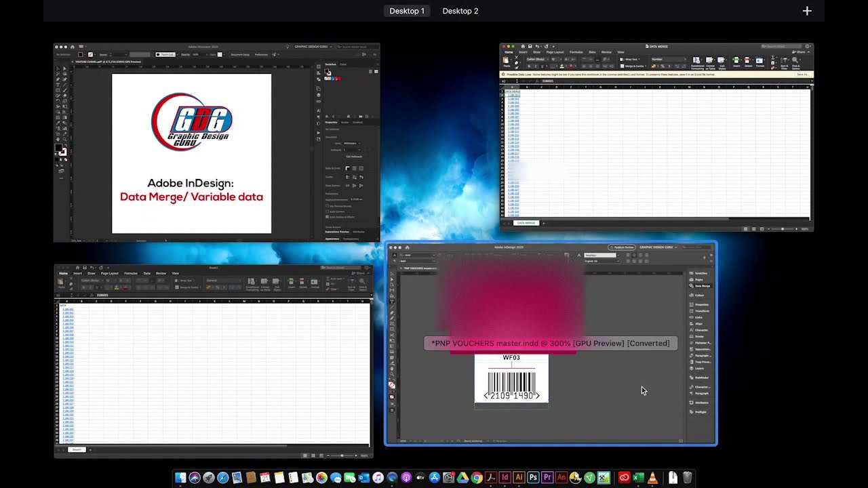Open GRAPHIC DESIGN GURU workspace dropdown in InDesign
This screenshot has height=488, width=868.
(658, 247)
